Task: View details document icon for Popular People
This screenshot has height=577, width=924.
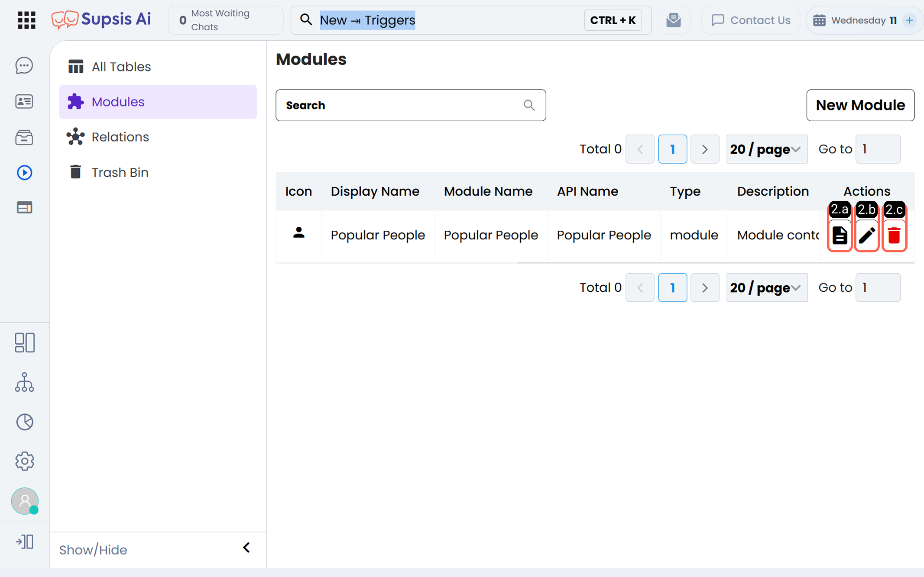Action: point(840,235)
